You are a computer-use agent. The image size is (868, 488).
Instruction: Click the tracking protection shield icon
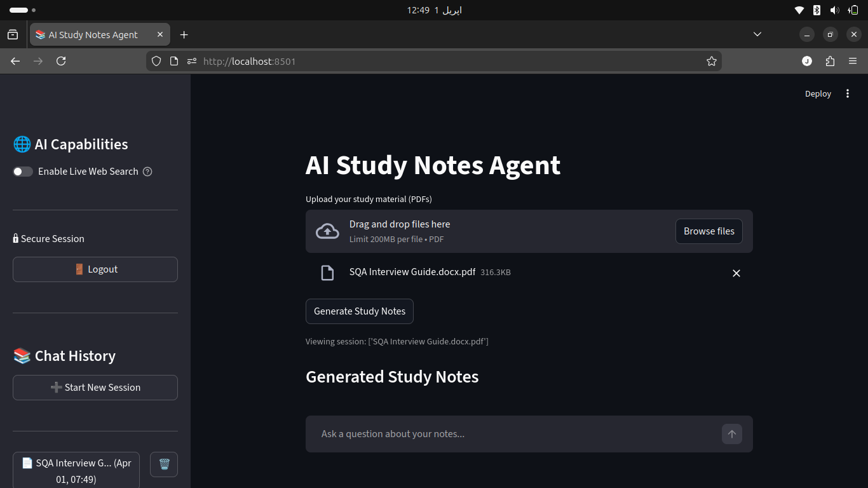(156, 61)
